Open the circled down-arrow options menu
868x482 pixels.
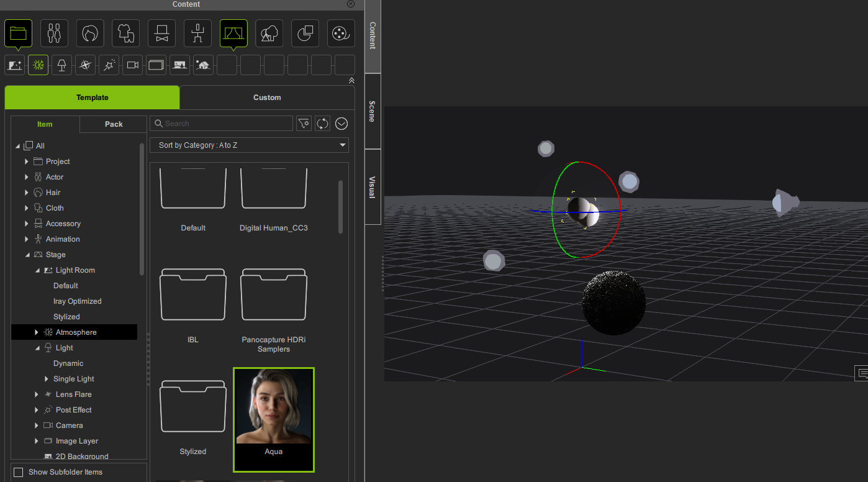coord(341,124)
